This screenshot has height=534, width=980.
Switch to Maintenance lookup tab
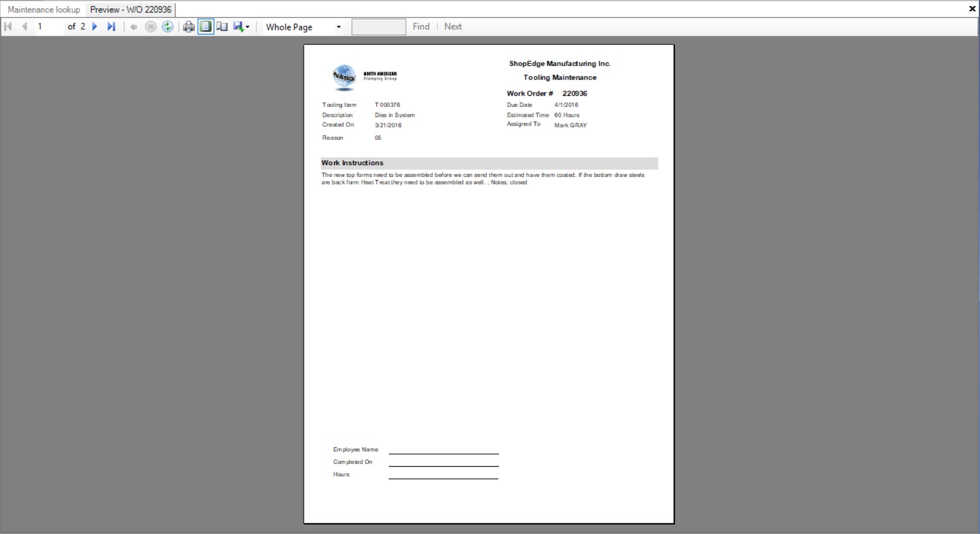point(44,9)
